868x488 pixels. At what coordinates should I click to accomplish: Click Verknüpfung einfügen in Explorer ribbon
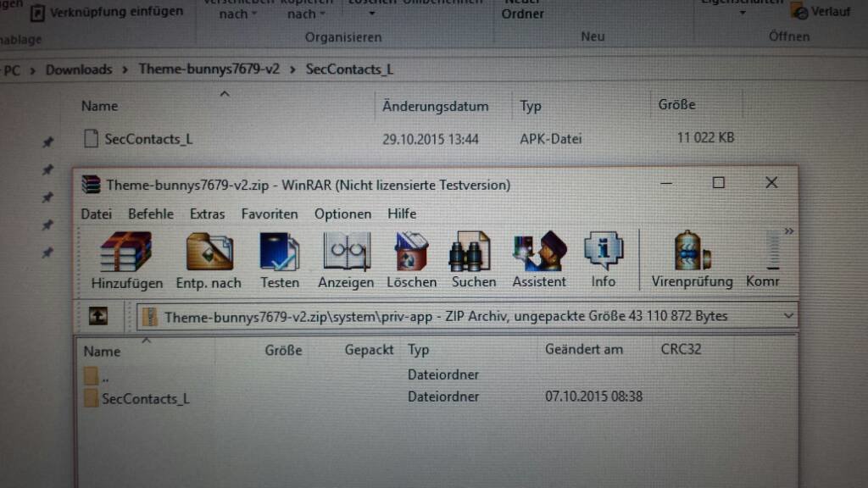(108, 12)
